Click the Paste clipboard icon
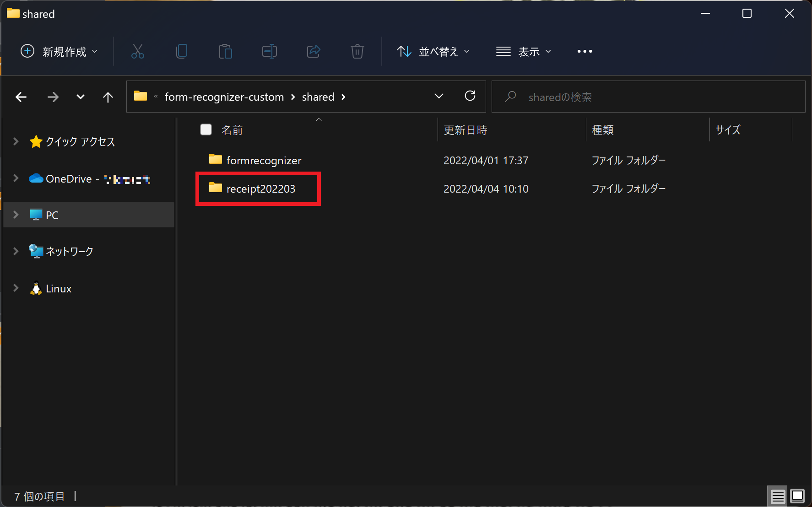 (x=225, y=51)
